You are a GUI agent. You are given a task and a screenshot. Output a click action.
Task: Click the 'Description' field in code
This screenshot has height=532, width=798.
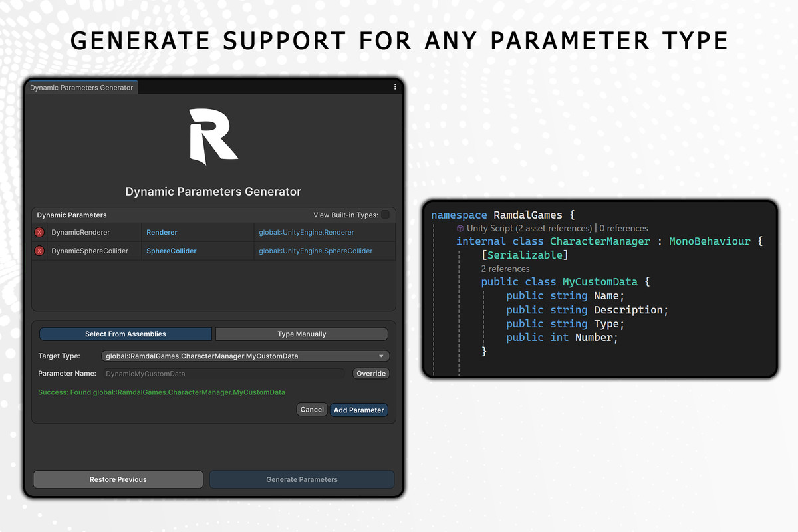click(628, 310)
